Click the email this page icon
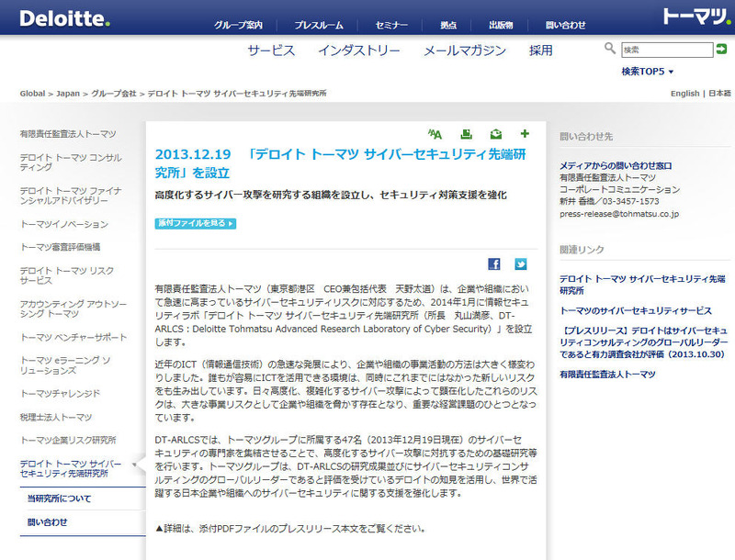This screenshot has height=560, width=735. point(496,134)
